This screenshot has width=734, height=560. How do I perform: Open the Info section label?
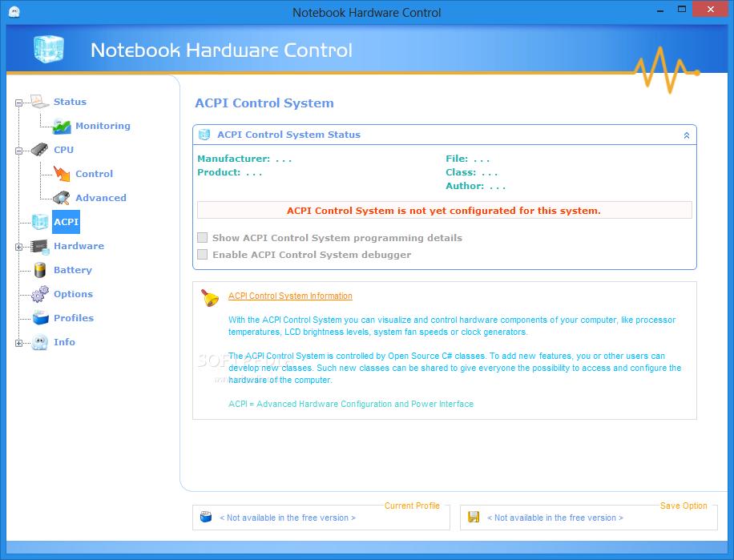[x=64, y=342]
